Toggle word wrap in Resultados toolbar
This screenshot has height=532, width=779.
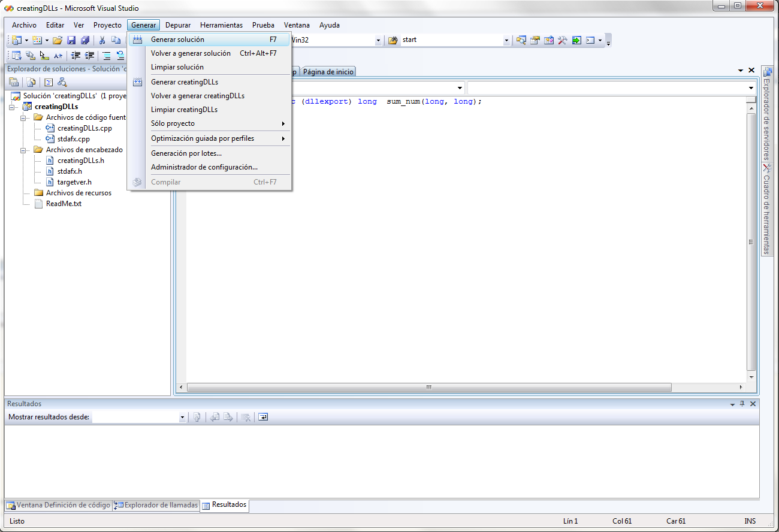263,417
